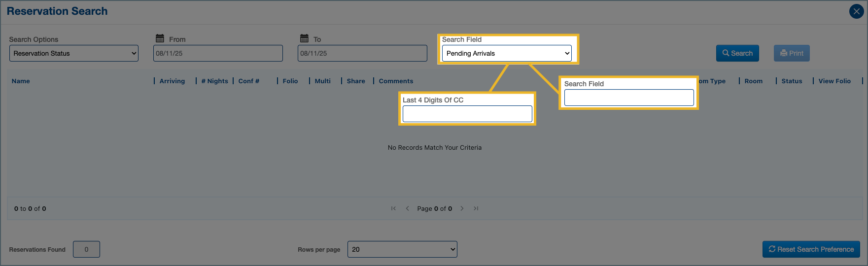Viewport: 868px width, 266px height.
Task: Open the Search Options dropdown
Action: click(x=74, y=53)
